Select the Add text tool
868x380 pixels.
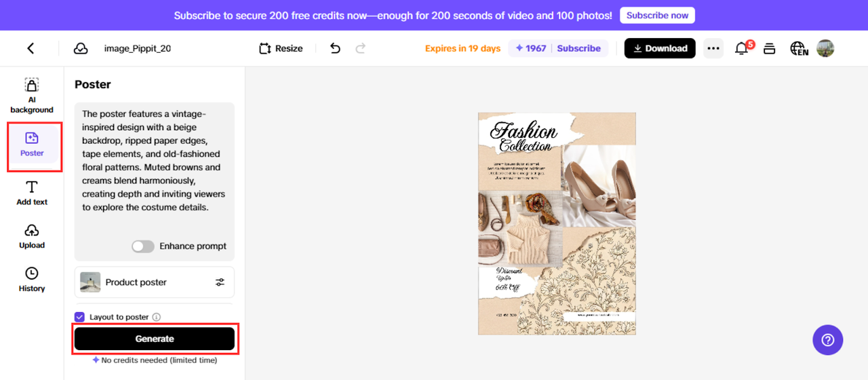pyautogui.click(x=32, y=193)
